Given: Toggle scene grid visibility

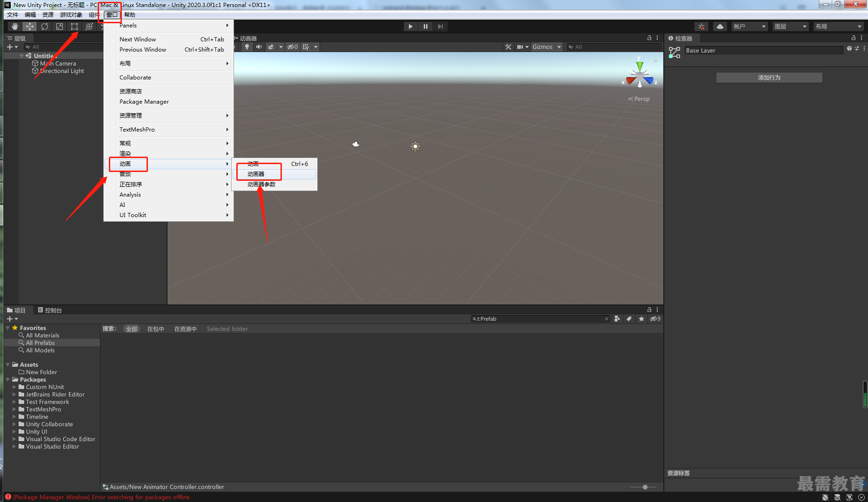Looking at the screenshot, I should (x=306, y=47).
